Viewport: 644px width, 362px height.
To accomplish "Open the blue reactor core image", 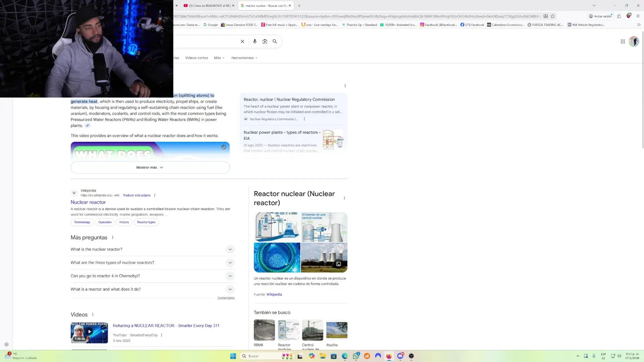I will [x=277, y=257].
